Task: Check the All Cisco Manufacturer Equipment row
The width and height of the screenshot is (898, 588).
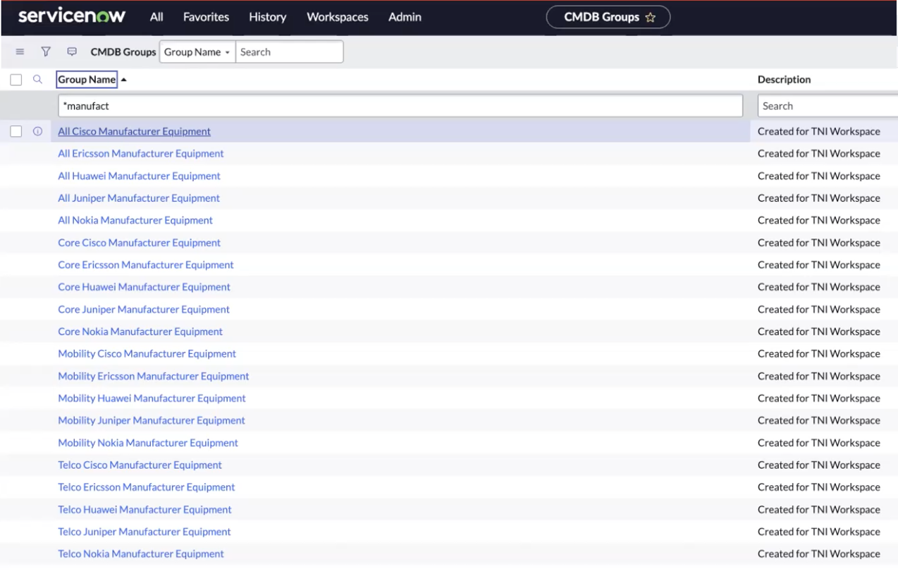Action: click(16, 131)
